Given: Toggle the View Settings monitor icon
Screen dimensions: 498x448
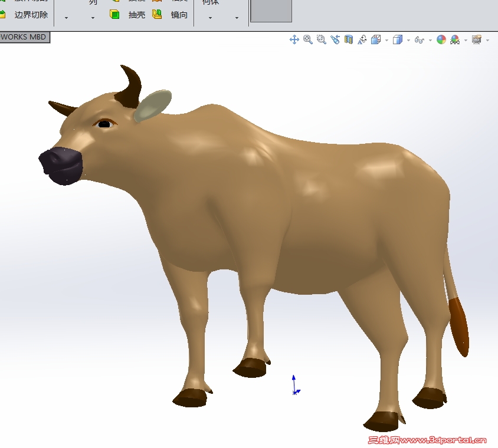Looking at the screenshot, I should 478,39.
